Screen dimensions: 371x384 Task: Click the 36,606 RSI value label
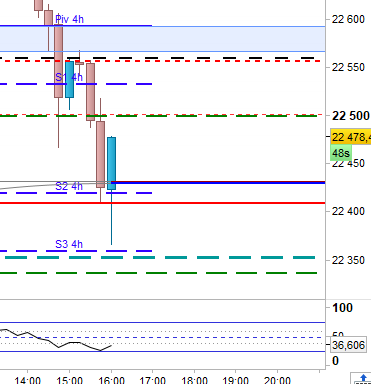(348, 345)
